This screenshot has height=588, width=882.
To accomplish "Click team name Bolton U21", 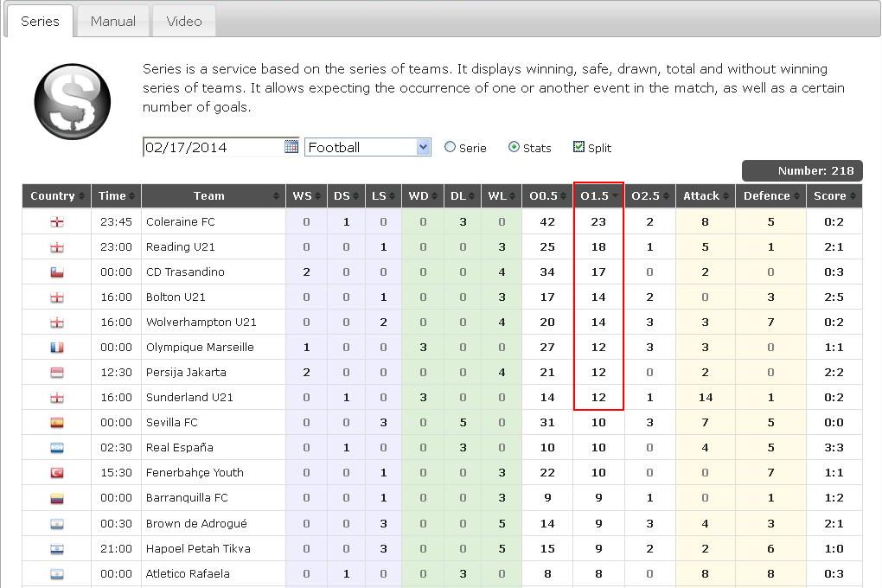I will (176, 297).
